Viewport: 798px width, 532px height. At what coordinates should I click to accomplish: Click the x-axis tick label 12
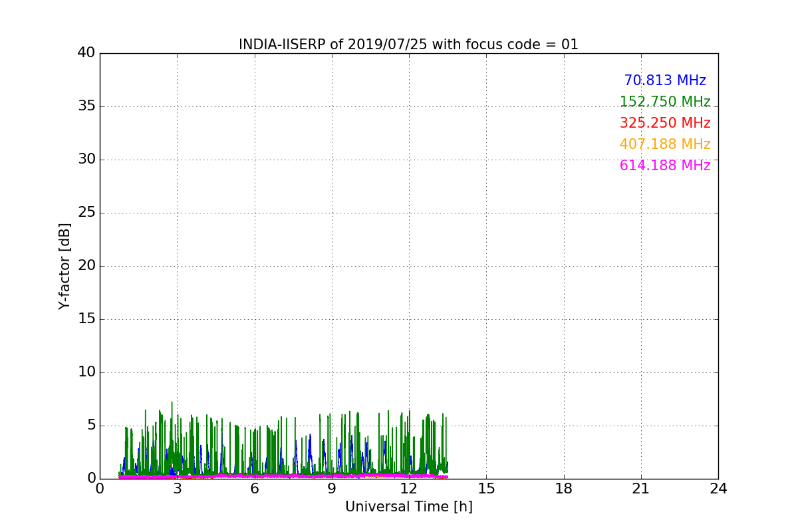409,489
